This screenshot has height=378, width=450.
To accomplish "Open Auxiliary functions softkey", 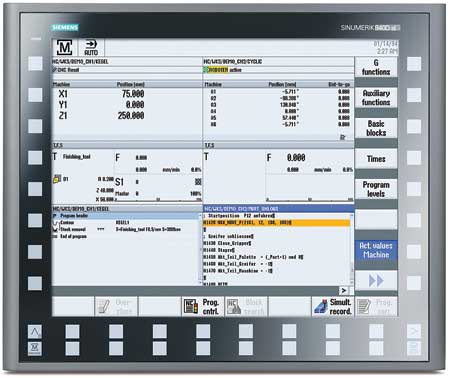I will click(376, 98).
